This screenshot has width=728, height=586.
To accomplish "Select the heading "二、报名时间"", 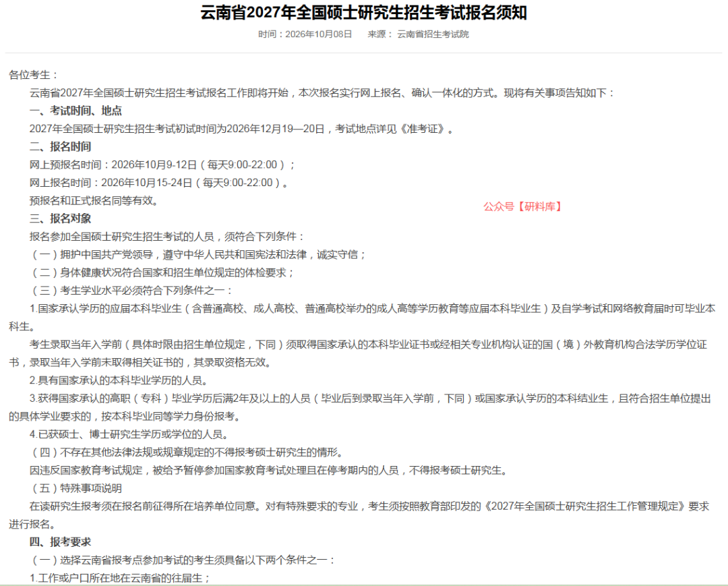I will pos(61,147).
